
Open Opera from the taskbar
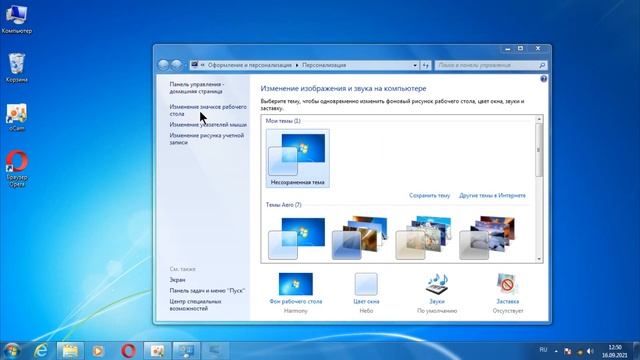[x=128, y=351]
